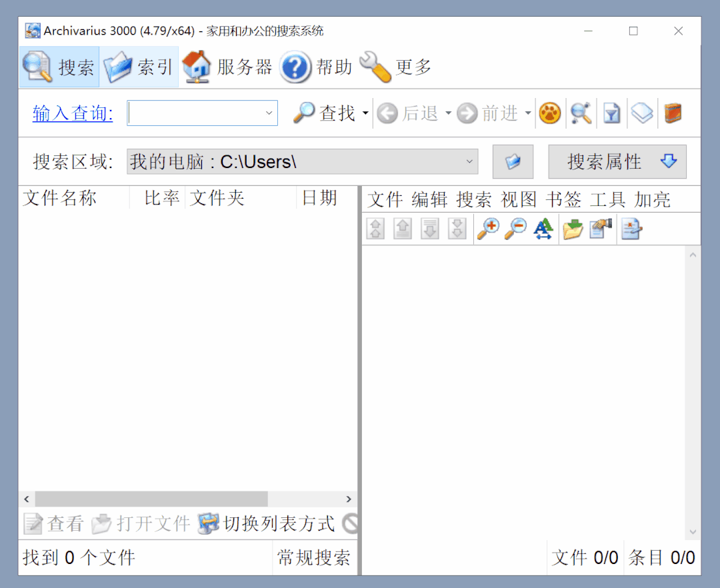The width and height of the screenshot is (720, 588).
Task: Click the 常规搜索 status bar entry
Action: tap(313, 558)
